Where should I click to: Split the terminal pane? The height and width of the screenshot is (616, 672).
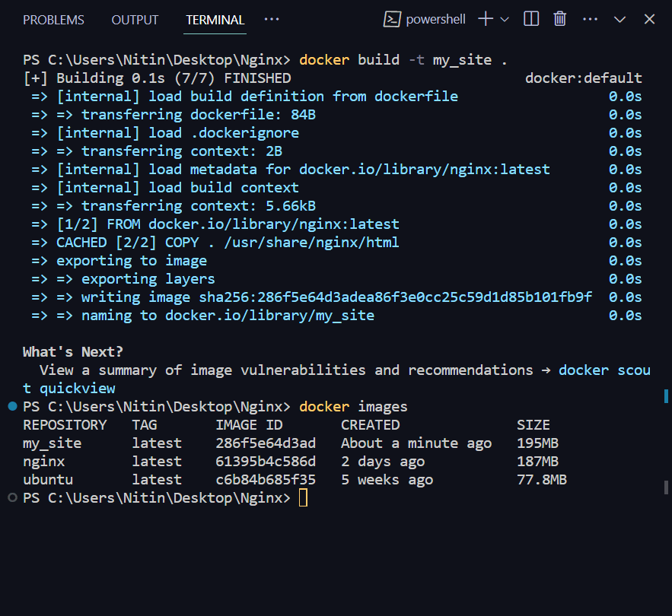pyautogui.click(x=531, y=19)
